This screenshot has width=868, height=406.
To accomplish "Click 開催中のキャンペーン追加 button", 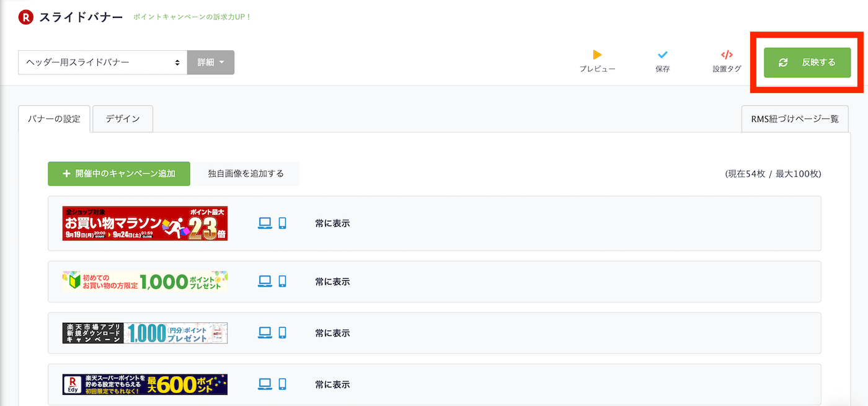I will click(x=119, y=174).
